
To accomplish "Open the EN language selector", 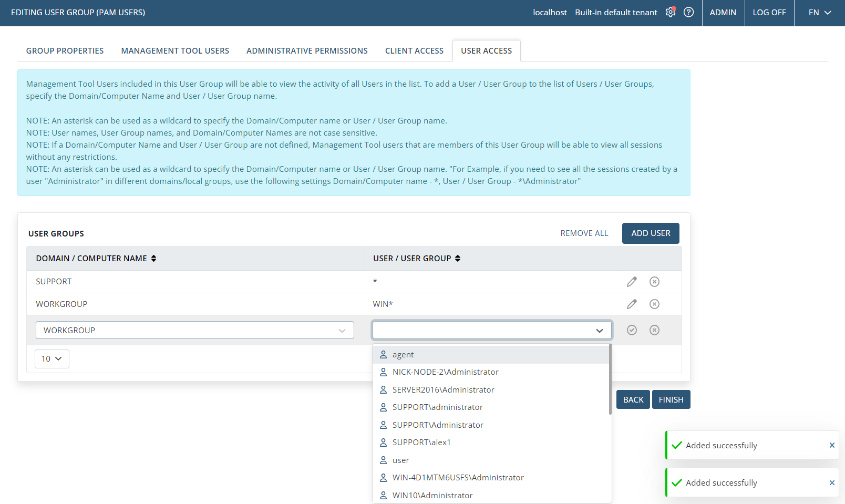I will 819,13.
